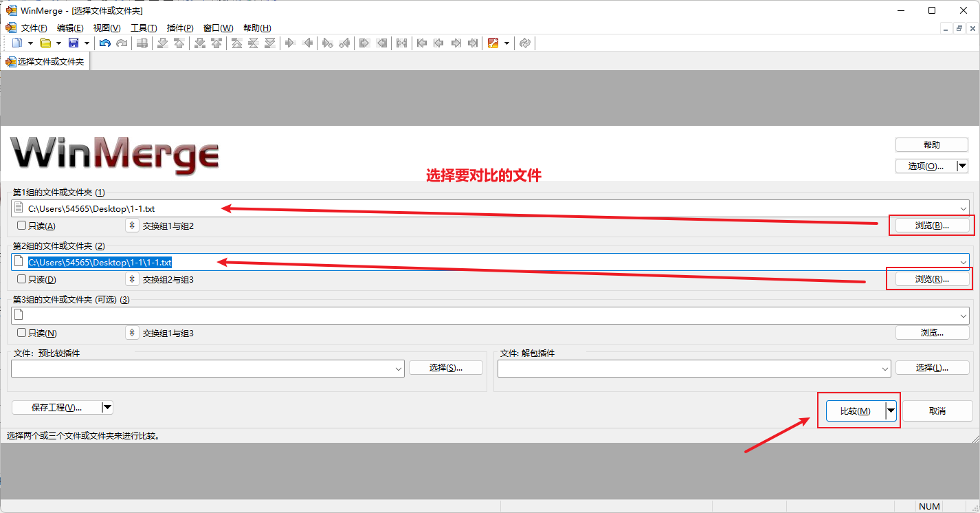Click the New document toolbar icon
980x513 pixels.
(x=17, y=43)
